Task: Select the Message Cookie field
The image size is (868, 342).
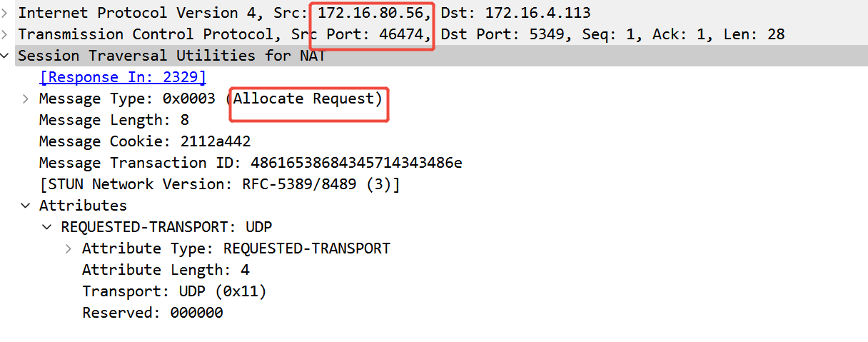Action: click(x=144, y=141)
